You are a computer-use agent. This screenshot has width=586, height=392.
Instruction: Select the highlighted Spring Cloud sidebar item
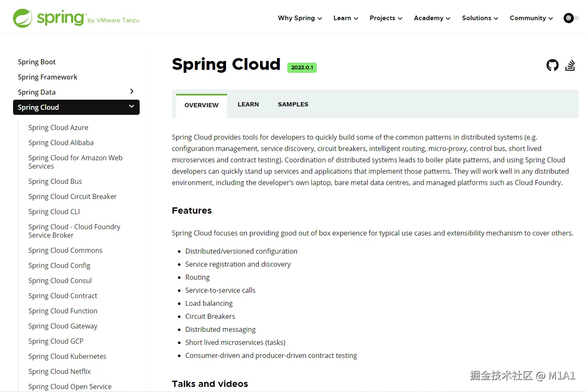coord(76,107)
